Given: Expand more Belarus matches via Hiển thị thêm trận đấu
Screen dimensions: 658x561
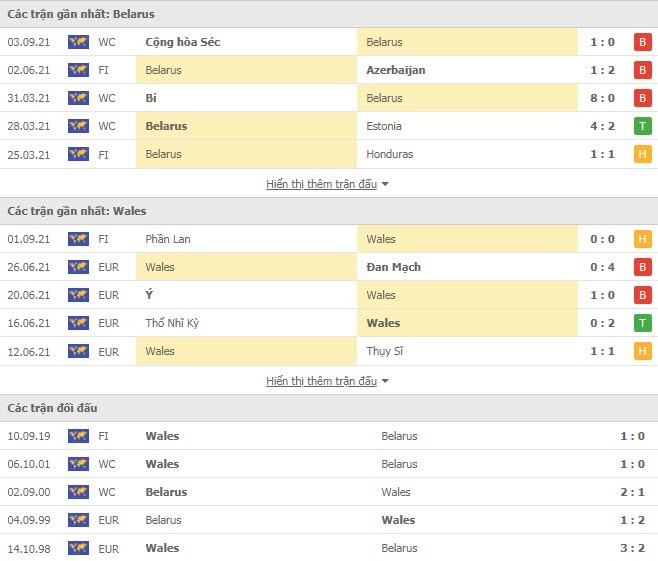Looking at the screenshot, I should pyautogui.click(x=321, y=184).
